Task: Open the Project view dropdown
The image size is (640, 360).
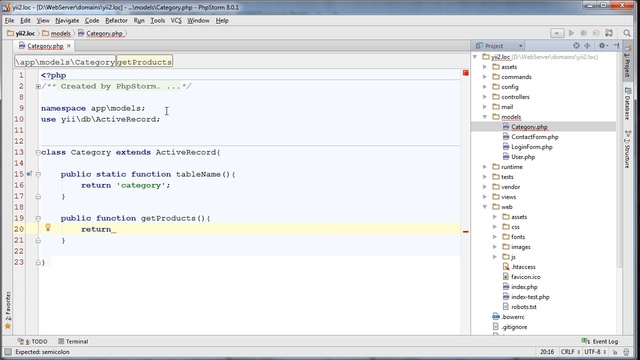Action: tap(520, 46)
